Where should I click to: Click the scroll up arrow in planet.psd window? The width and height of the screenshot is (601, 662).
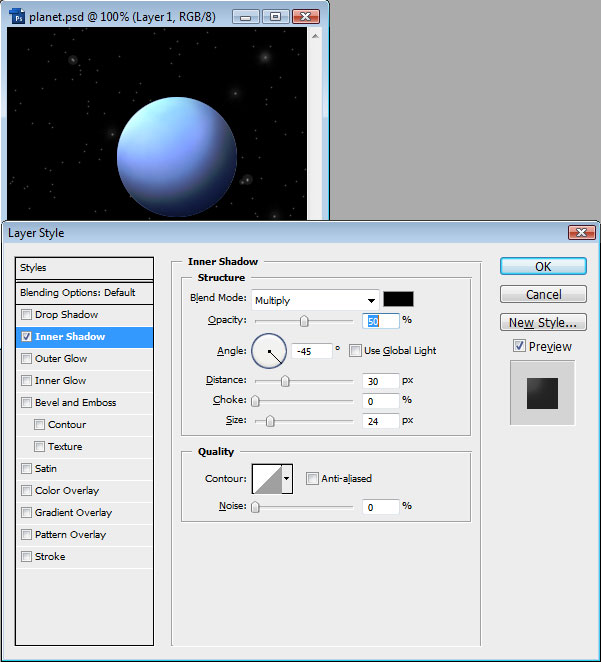pos(315,37)
